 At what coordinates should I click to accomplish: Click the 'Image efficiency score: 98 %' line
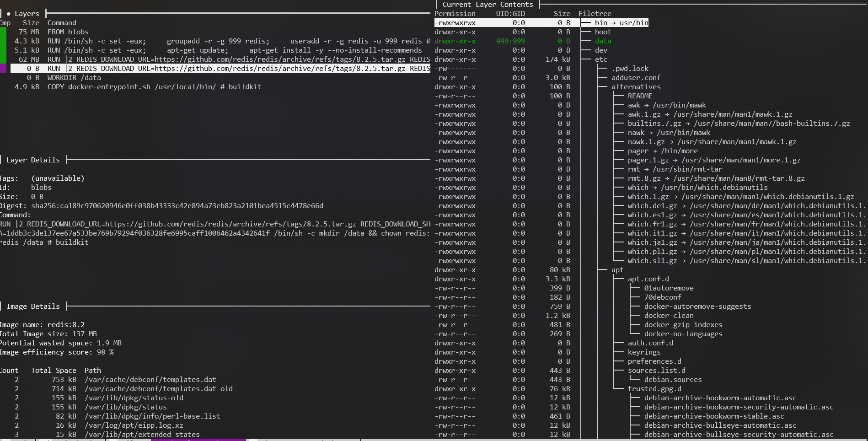(x=57, y=352)
